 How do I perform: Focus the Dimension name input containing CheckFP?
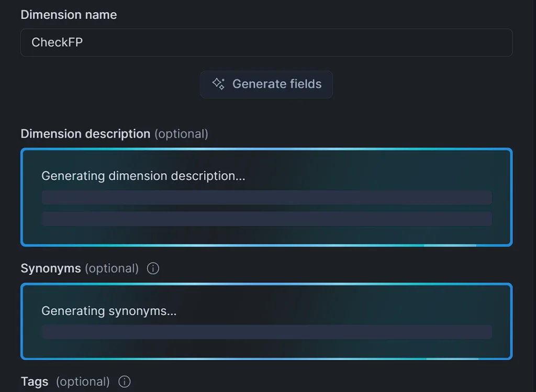pyautogui.click(x=266, y=42)
